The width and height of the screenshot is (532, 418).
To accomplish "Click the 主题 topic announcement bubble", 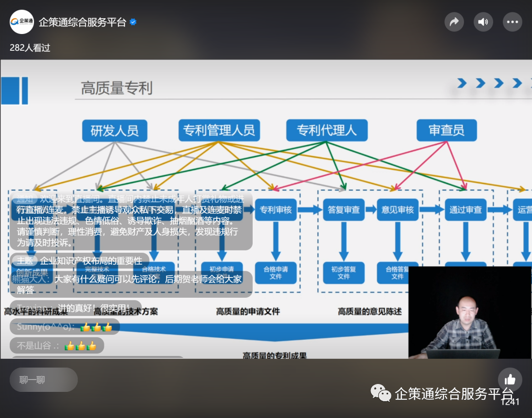I will point(80,261).
